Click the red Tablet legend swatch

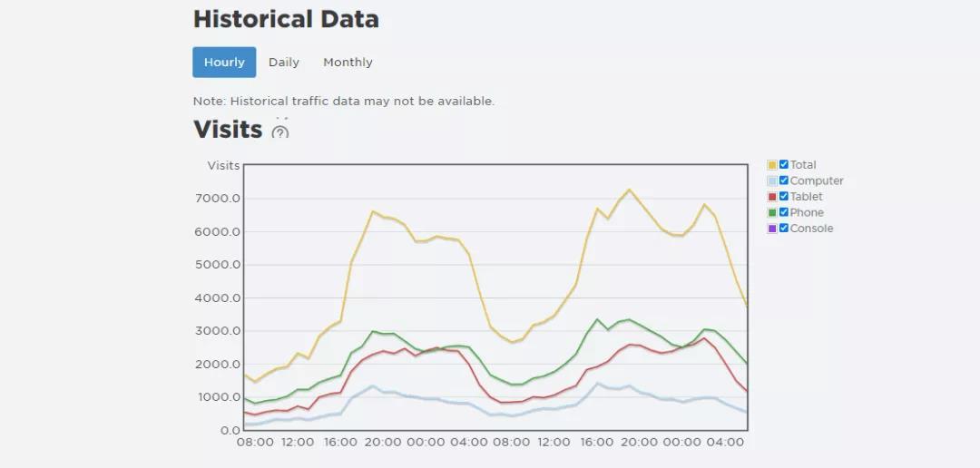[x=772, y=197]
